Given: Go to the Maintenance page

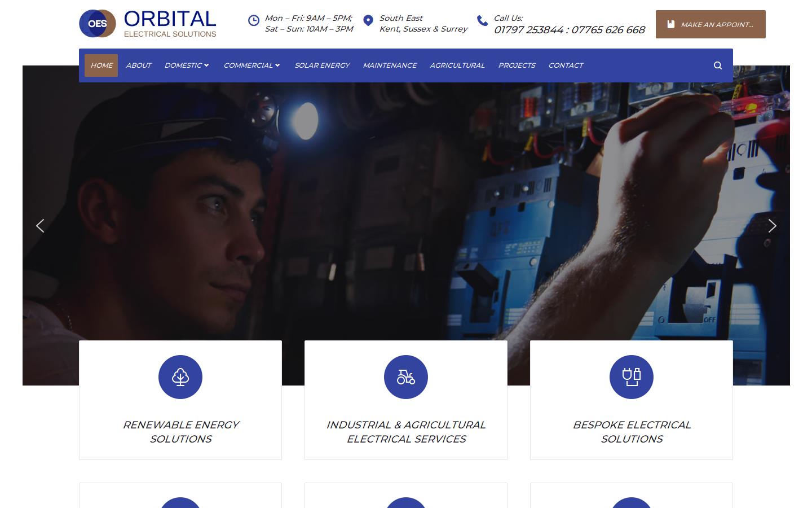Looking at the screenshot, I should pyautogui.click(x=390, y=65).
